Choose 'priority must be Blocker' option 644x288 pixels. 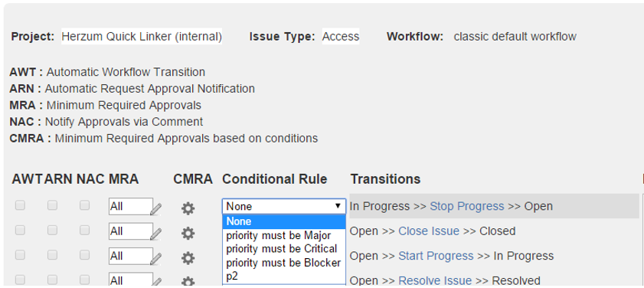point(284,263)
